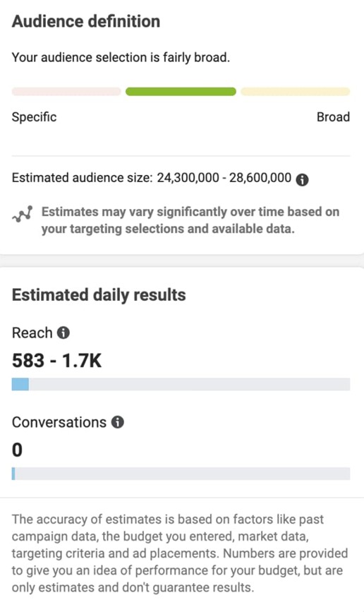
Task: Click the Estimated daily results heading
Action: (99, 294)
